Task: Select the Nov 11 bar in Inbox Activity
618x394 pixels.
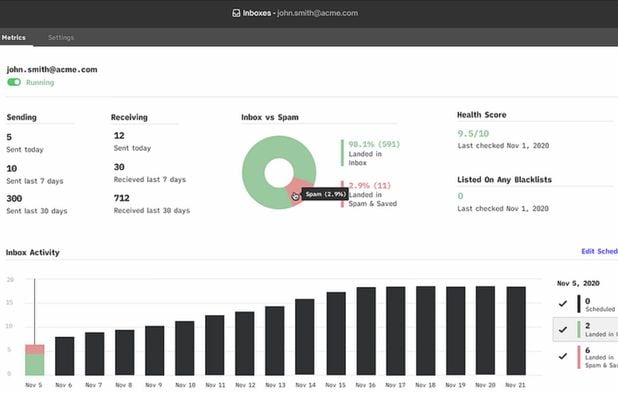Action: [215, 345]
